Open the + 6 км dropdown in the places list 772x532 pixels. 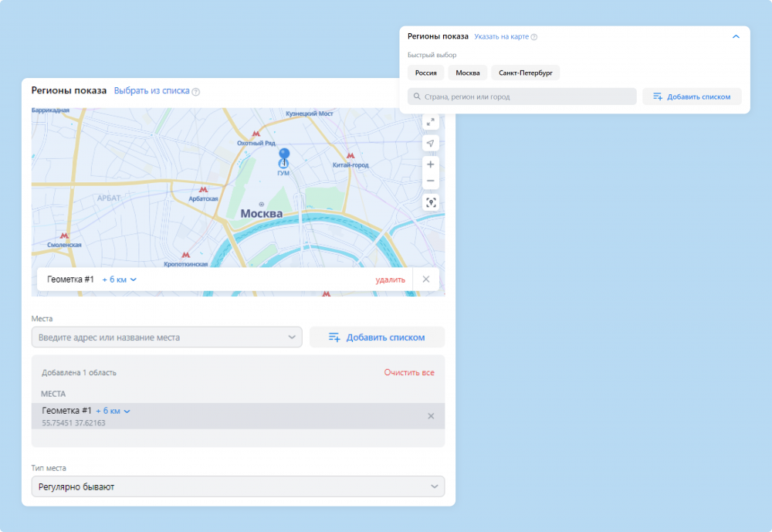[x=113, y=411]
